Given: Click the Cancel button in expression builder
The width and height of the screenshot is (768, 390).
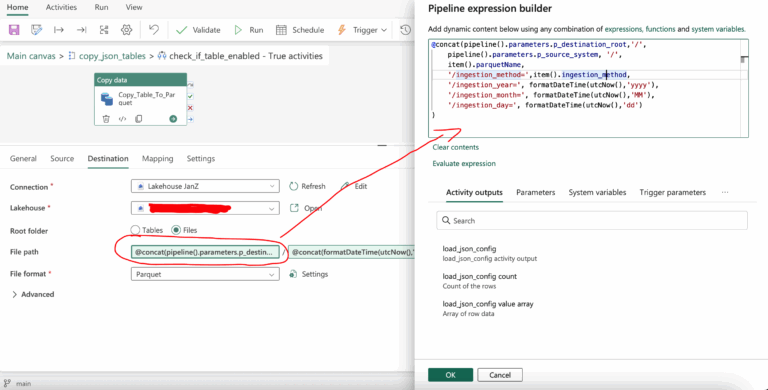Looking at the screenshot, I should coord(500,375).
